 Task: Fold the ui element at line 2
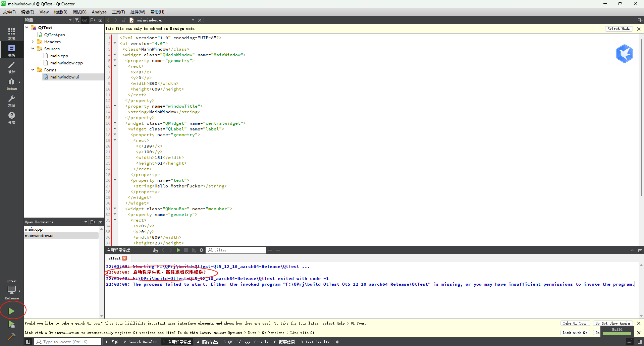coord(115,43)
